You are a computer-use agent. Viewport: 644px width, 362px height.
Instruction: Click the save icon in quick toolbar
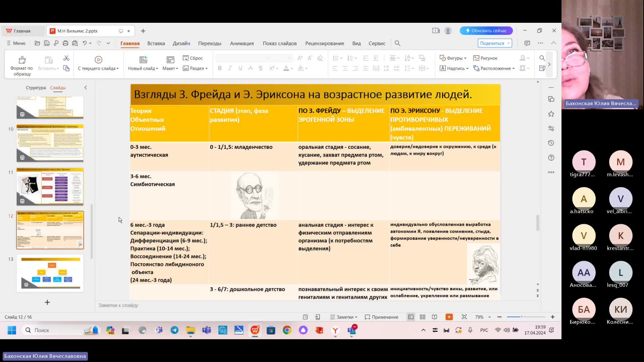point(47,43)
